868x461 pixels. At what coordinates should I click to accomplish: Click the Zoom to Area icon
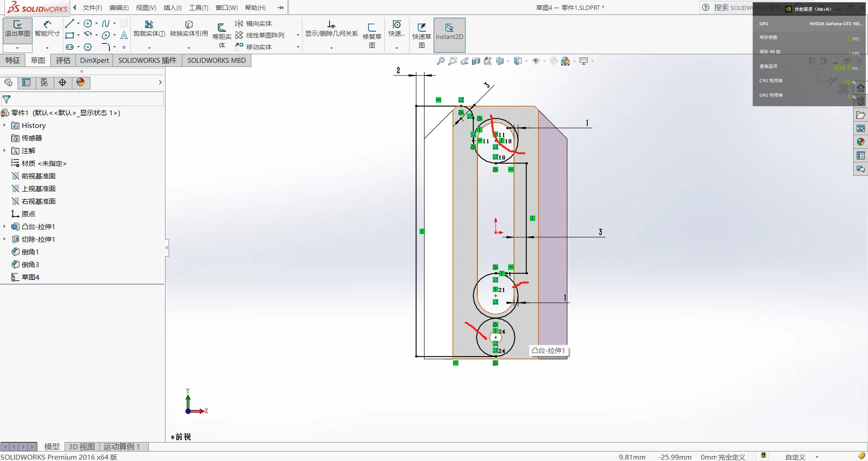453,61
